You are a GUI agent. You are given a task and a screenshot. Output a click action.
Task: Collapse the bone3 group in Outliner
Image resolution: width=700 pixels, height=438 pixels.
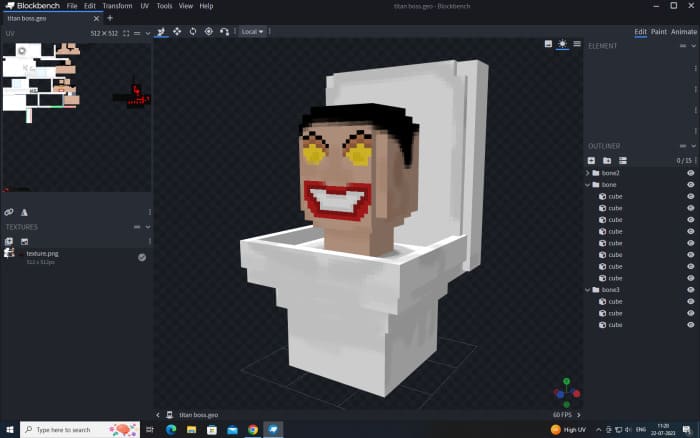[x=587, y=290]
